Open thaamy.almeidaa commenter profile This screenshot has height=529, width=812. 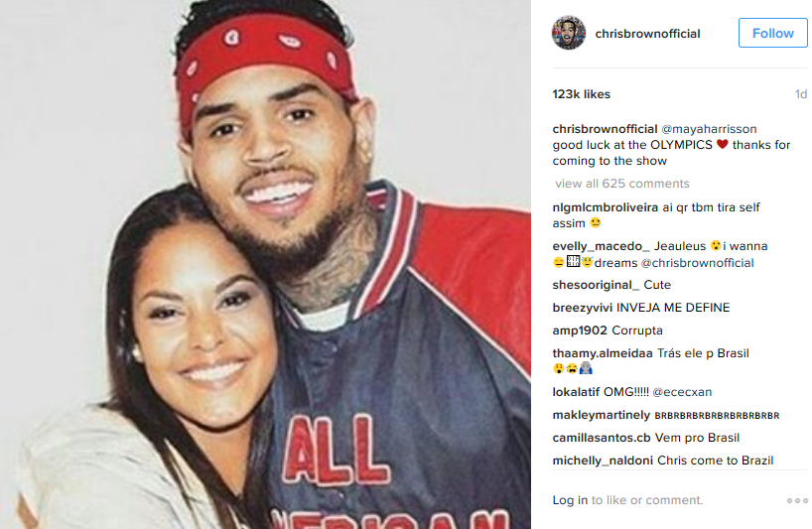coord(603,353)
